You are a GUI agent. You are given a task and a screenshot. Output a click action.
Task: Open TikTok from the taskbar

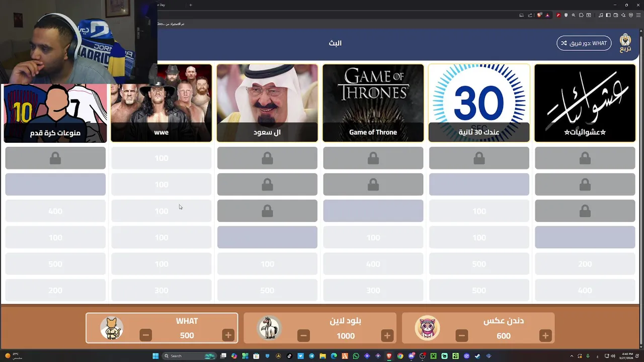(289, 356)
